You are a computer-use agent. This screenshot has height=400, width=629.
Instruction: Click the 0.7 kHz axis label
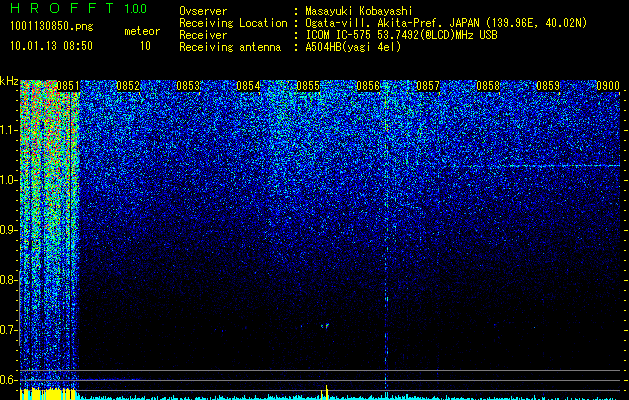(x=8, y=330)
